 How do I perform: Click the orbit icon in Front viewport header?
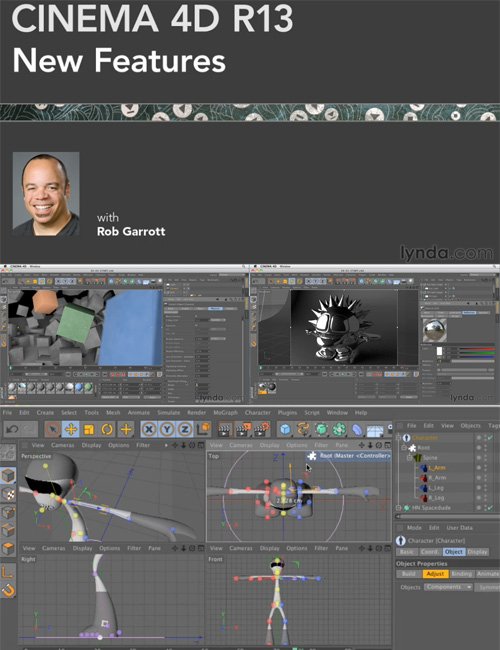379,548
